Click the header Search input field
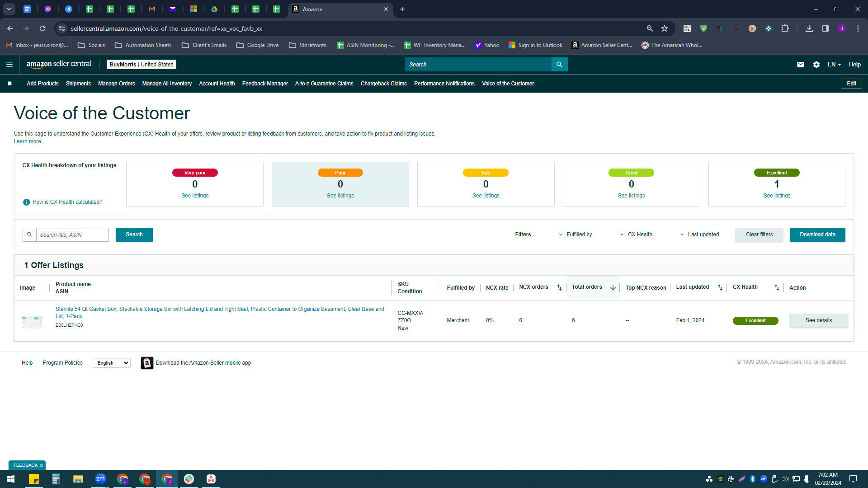 click(478, 65)
